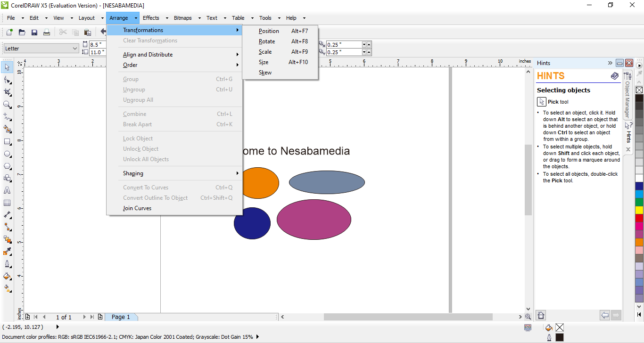
Task: Open the Letter page size dropdown
Action: coord(75,49)
